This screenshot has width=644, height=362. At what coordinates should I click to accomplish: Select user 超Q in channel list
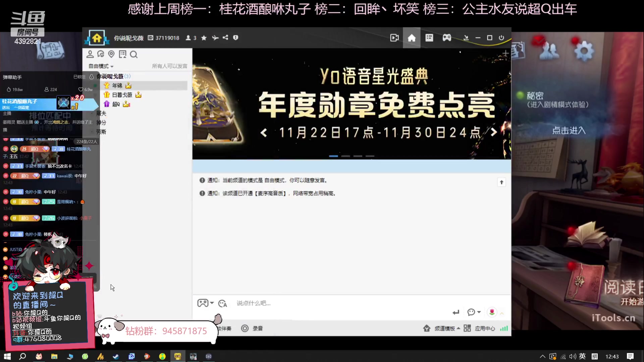117,104
